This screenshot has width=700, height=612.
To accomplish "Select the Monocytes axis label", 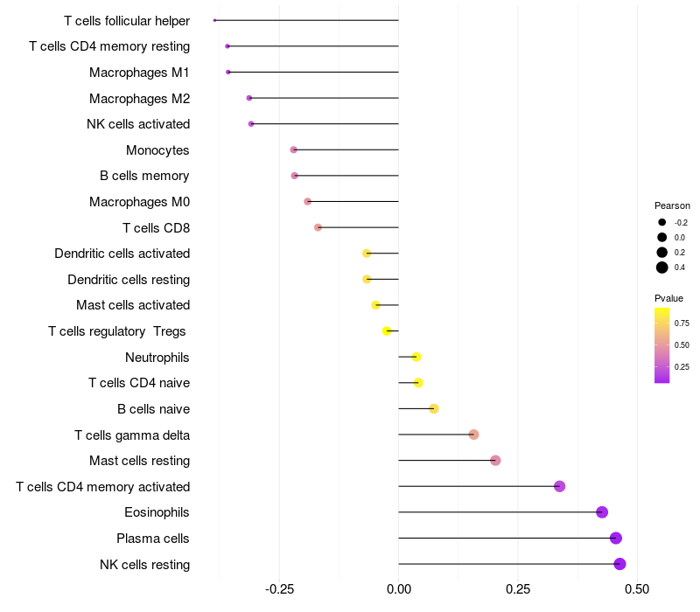I will tap(157, 150).
